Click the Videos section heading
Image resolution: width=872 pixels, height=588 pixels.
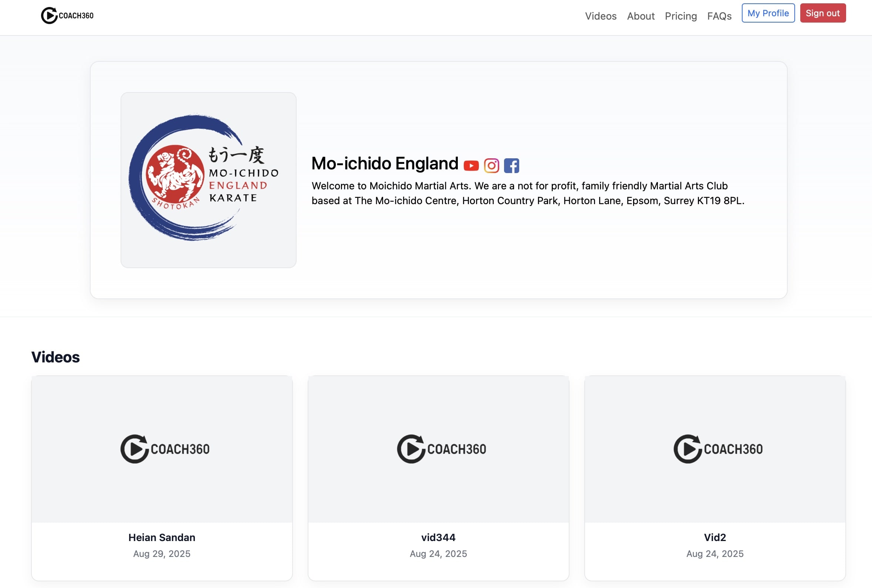point(55,357)
